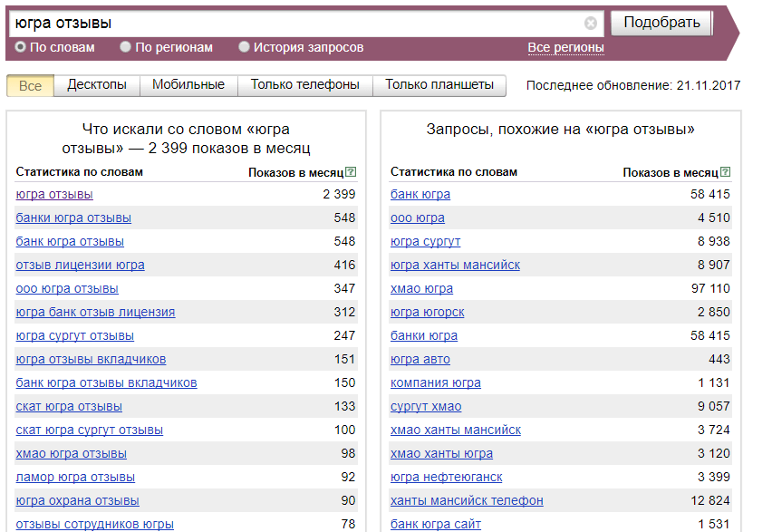Open the similar query 'банки югра'
The image size is (772, 532).
click(424, 336)
